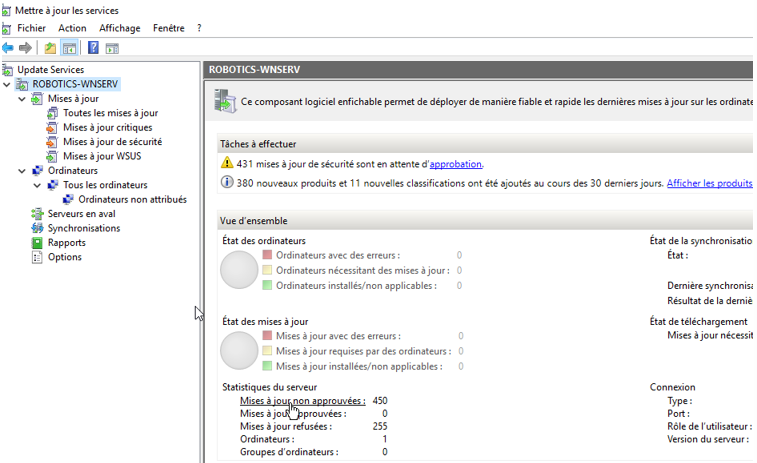Click the Mises à jour critiques icon
Viewport: 757px width, 463px height.
click(x=52, y=128)
